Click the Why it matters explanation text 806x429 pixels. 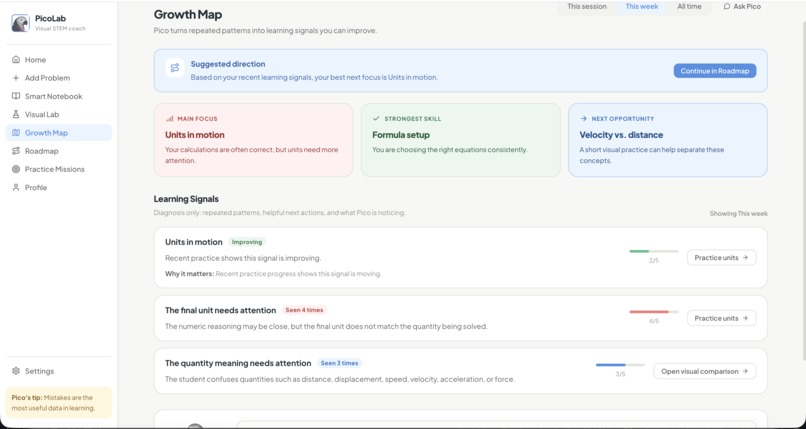pos(273,274)
